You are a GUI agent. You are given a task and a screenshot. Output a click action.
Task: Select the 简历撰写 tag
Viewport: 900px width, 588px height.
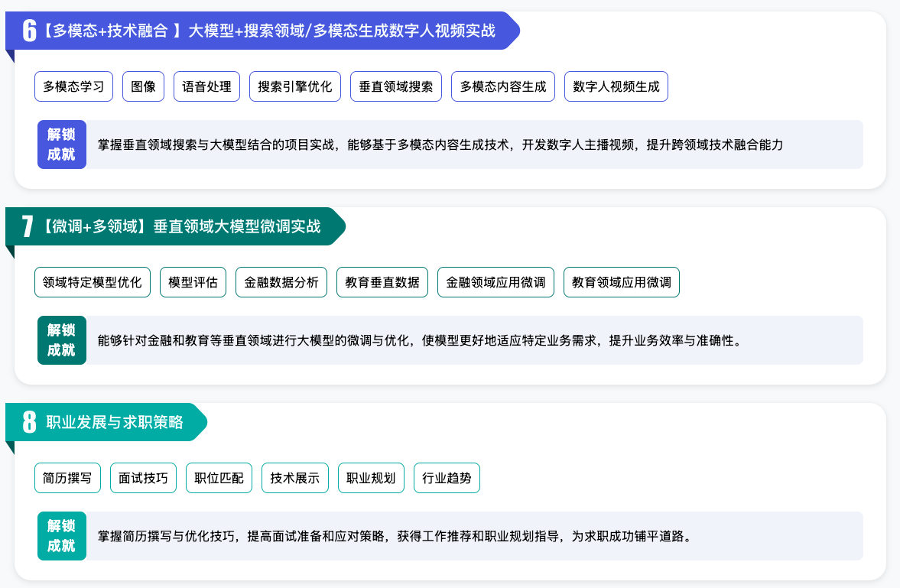click(x=67, y=478)
